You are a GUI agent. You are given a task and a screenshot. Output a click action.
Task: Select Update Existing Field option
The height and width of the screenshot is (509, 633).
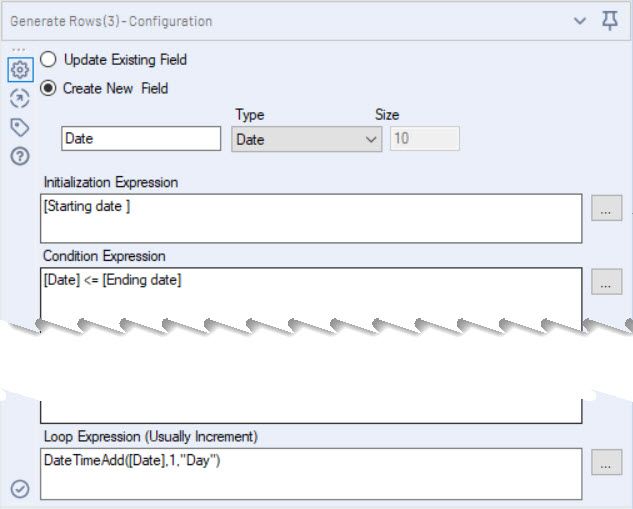coord(48,60)
